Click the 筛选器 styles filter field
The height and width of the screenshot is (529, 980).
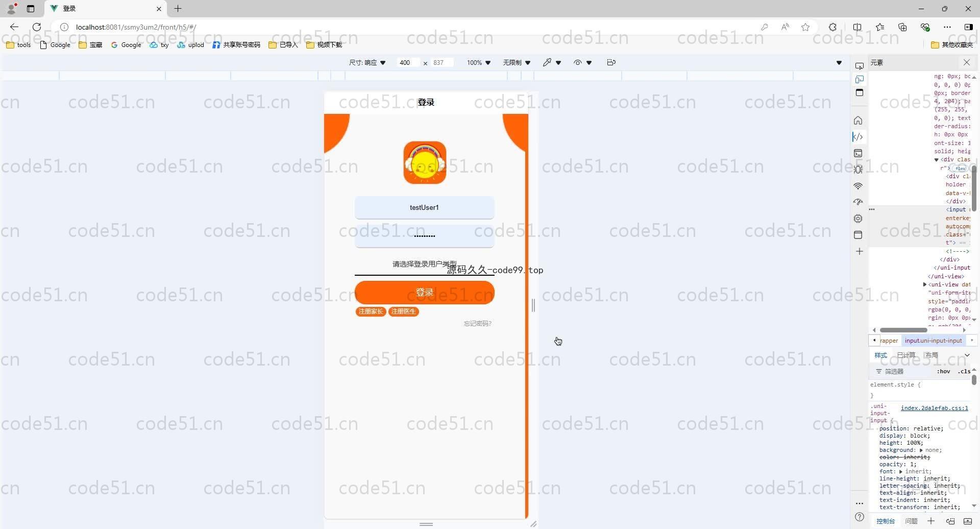click(903, 371)
